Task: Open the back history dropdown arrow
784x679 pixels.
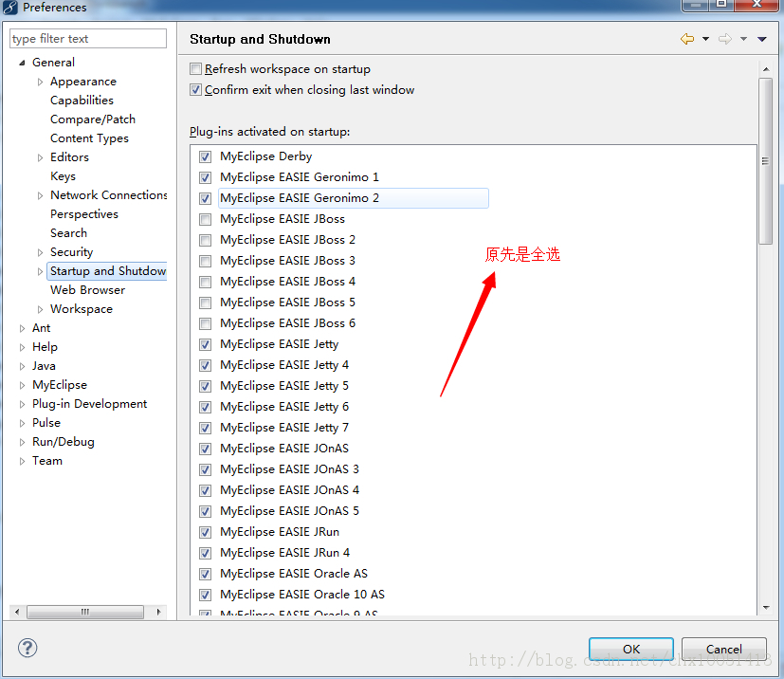Action: [705, 39]
